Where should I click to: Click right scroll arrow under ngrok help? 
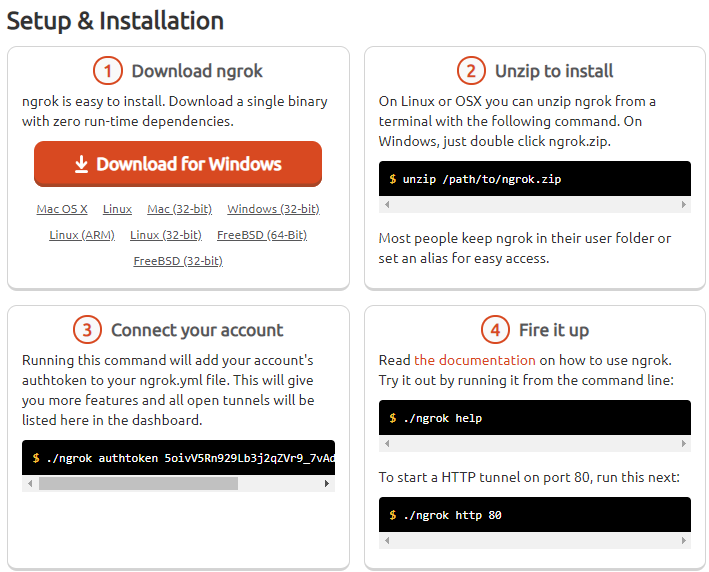point(683,444)
